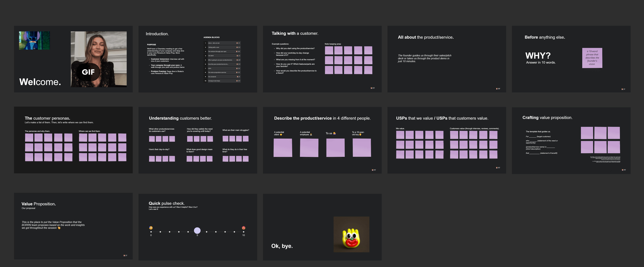Image resolution: width=644 pixels, height=267 pixels.
Task: Click the 'PURPOSE' heading
Action: pos(151,45)
